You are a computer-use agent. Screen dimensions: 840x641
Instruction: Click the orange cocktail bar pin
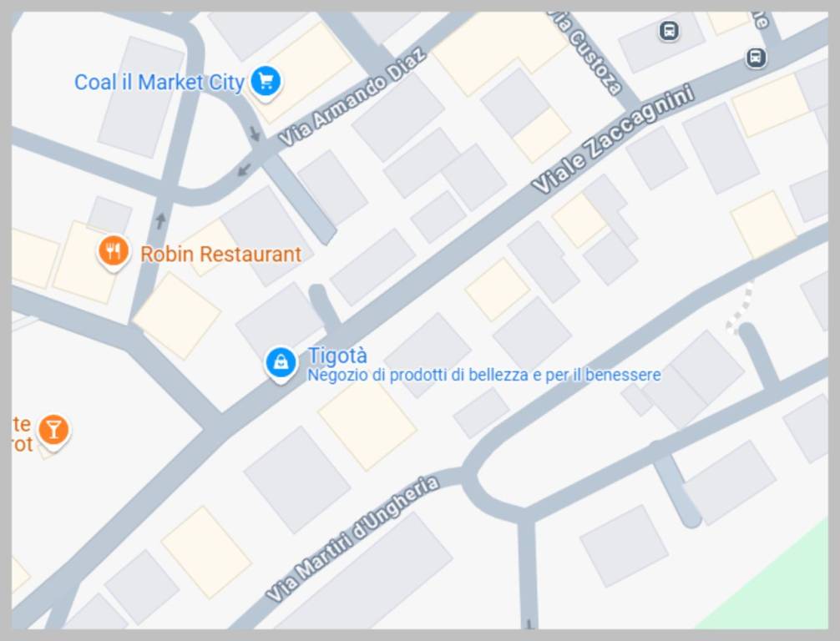tap(53, 431)
